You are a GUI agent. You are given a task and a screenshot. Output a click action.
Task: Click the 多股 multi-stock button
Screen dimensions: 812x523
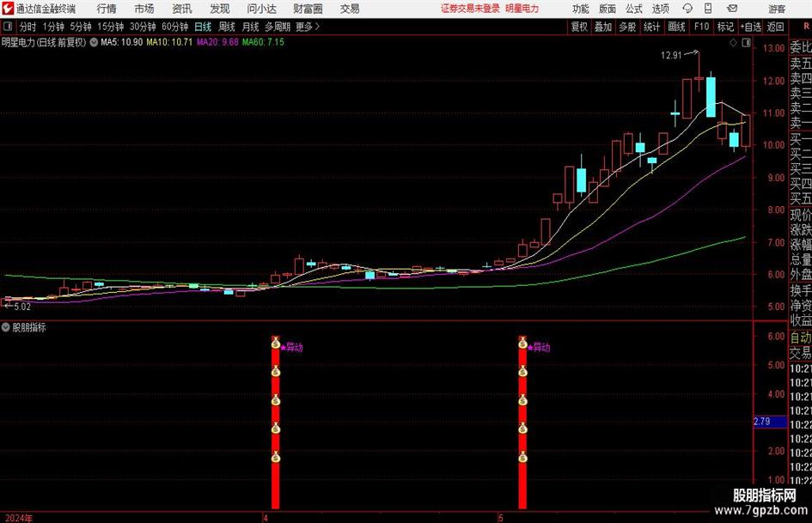coord(627,27)
